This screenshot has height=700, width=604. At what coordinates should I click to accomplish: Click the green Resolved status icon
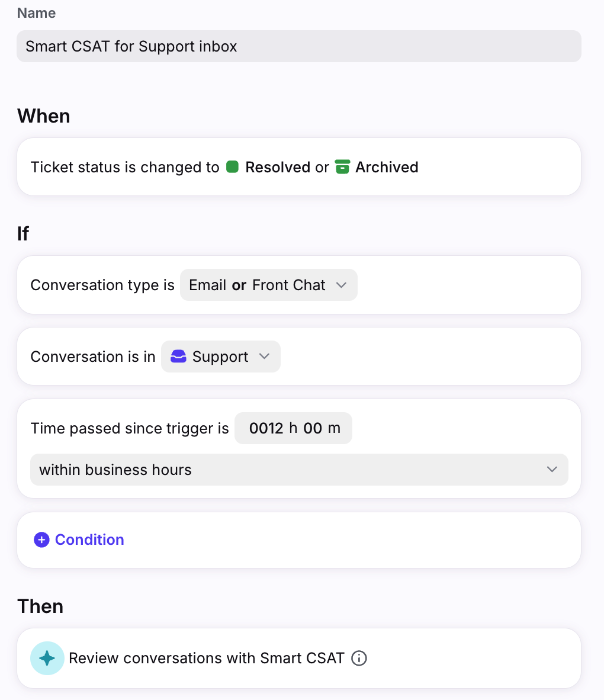(x=233, y=167)
